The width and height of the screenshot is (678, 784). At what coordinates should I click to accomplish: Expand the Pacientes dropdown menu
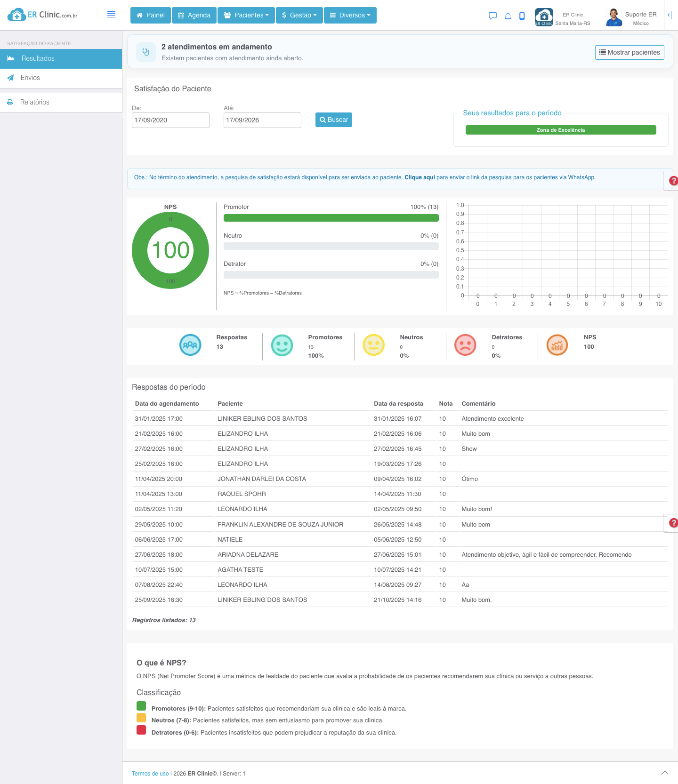(x=246, y=15)
